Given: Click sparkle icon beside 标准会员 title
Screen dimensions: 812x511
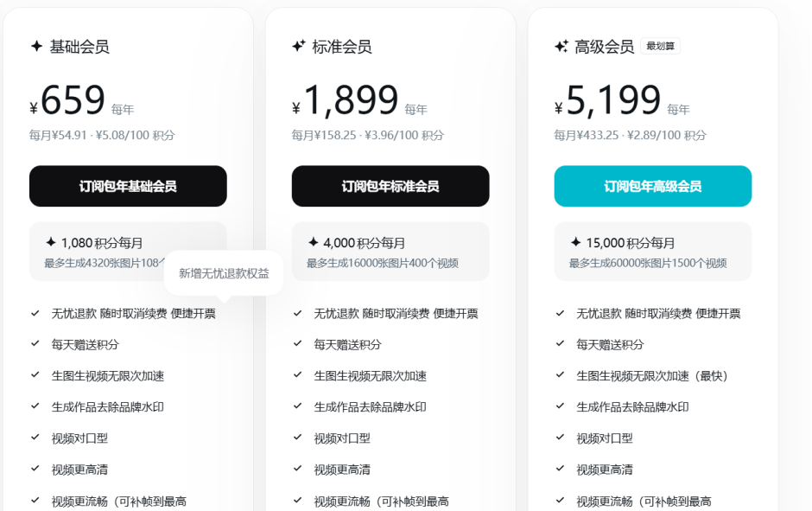Looking at the screenshot, I should click(299, 47).
